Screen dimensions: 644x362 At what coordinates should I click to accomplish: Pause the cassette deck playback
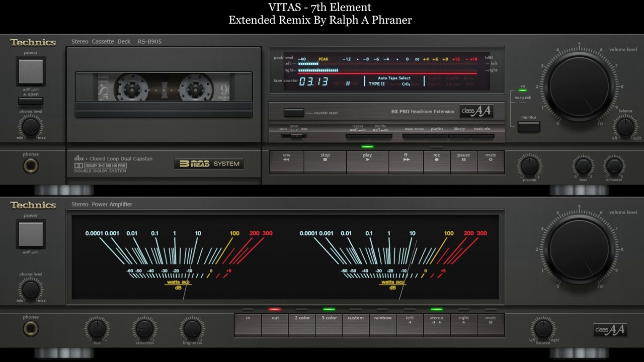pyautogui.click(x=463, y=162)
